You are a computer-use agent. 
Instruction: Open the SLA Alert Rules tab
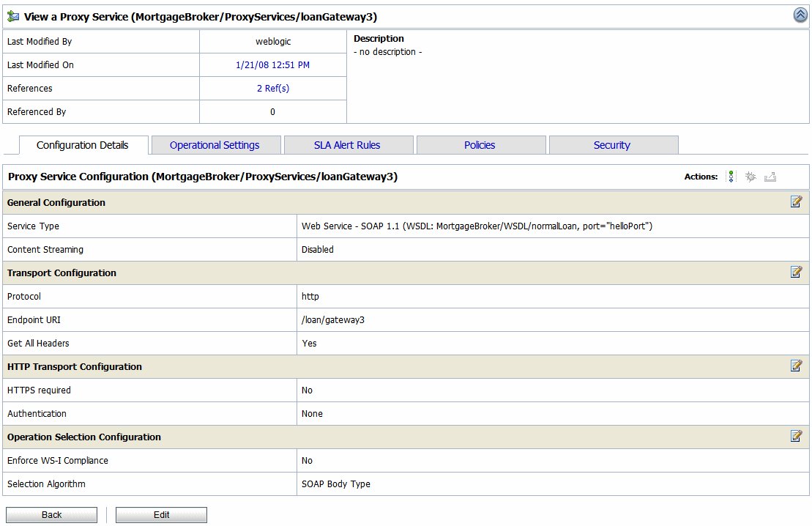pyautogui.click(x=347, y=145)
